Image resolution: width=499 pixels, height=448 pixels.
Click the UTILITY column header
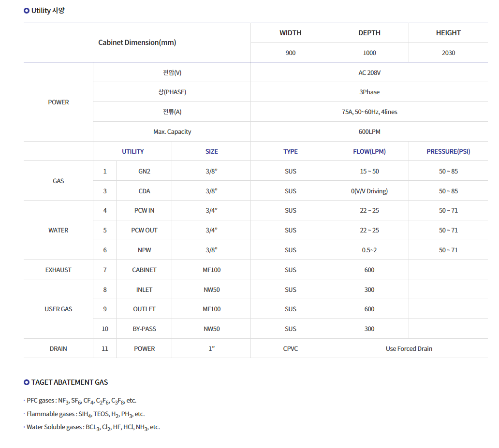click(x=132, y=151)
